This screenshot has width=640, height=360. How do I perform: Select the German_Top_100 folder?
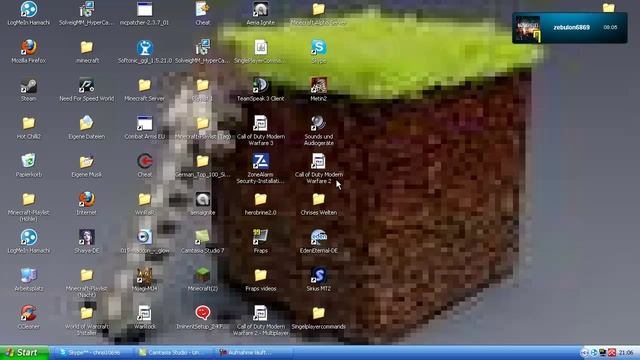click(x=202, y=161)
